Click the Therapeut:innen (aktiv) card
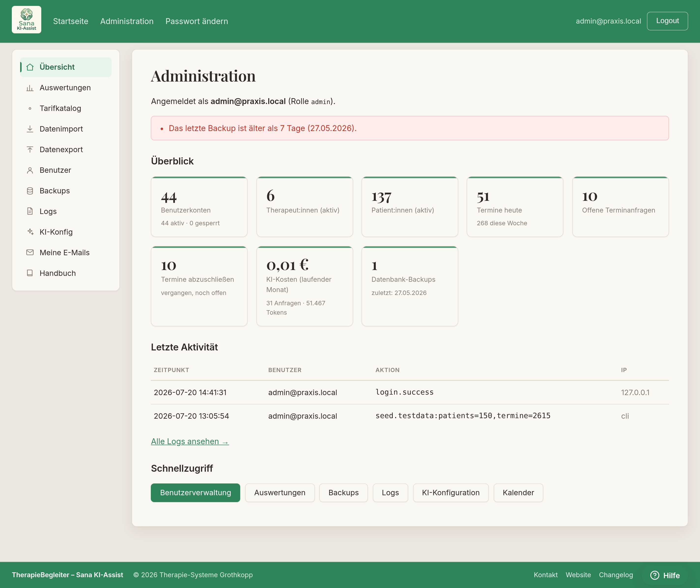This screenshot has height=588, width=700. 305,207
